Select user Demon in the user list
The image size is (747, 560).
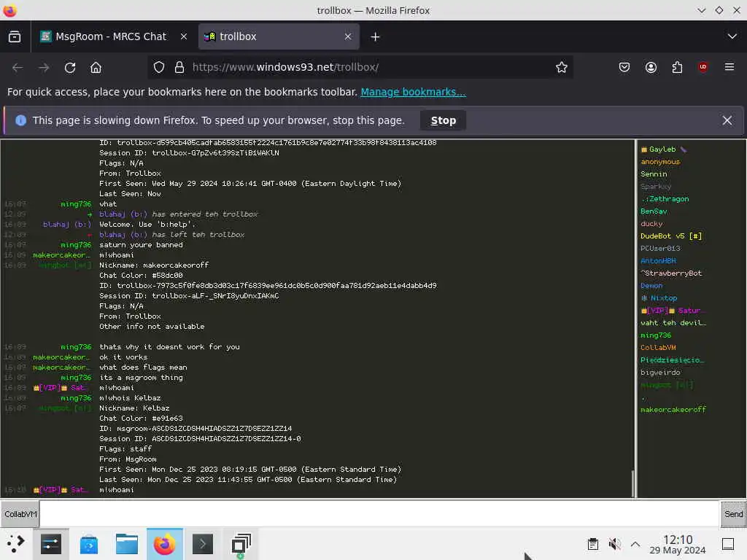click(651, 286)
